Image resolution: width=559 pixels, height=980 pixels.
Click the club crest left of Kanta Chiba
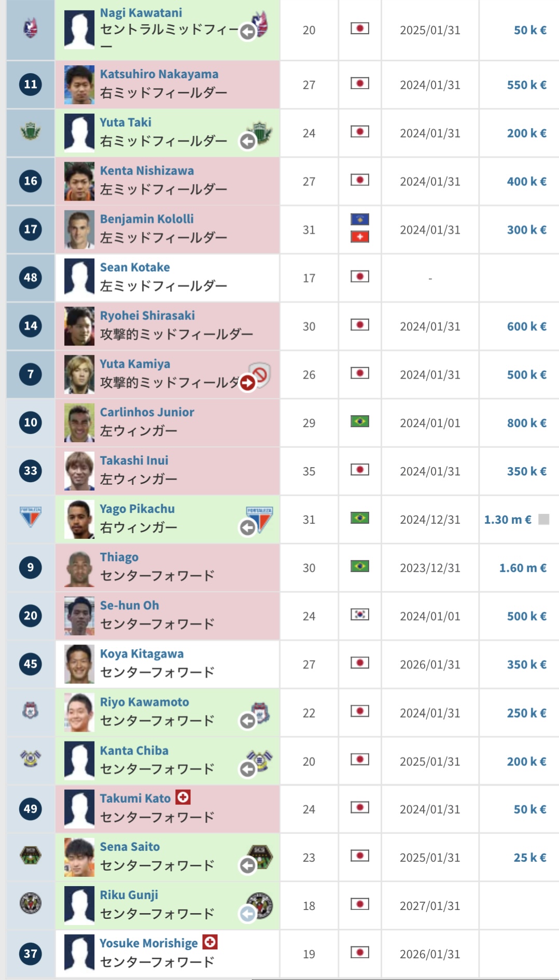click(x=31, y=759)
